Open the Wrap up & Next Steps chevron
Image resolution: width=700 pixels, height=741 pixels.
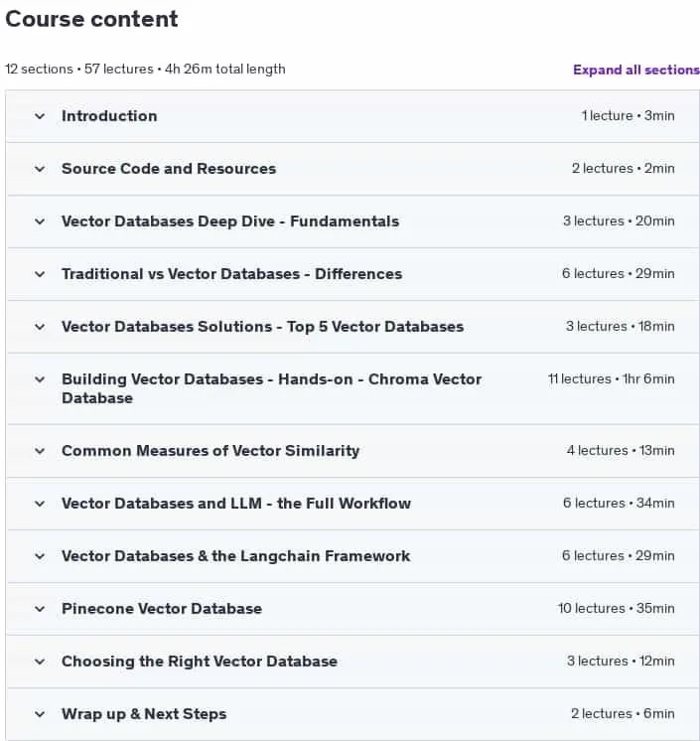coord(40,714)
